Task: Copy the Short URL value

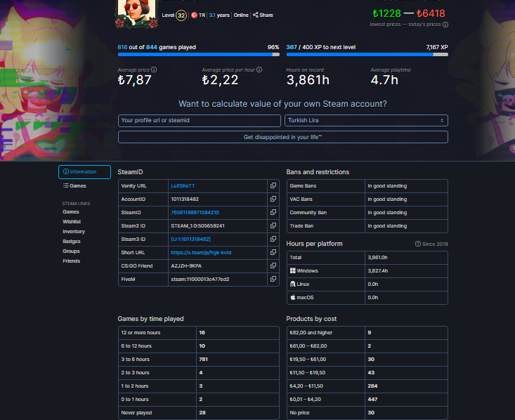Action: (273, 252)
